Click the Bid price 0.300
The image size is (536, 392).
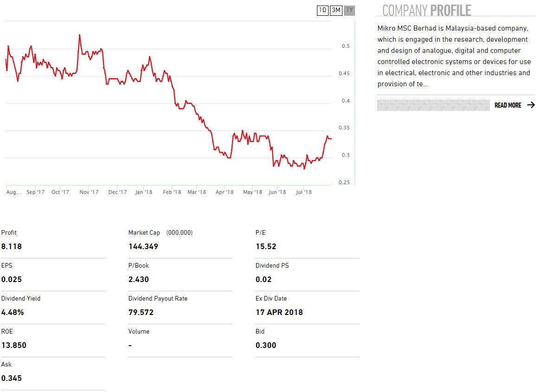[x=266, y=345]
